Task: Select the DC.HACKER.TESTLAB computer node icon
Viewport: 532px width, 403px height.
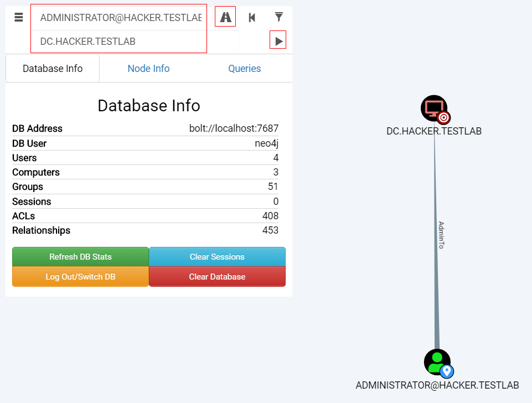Action: click(x=433, y=107)
